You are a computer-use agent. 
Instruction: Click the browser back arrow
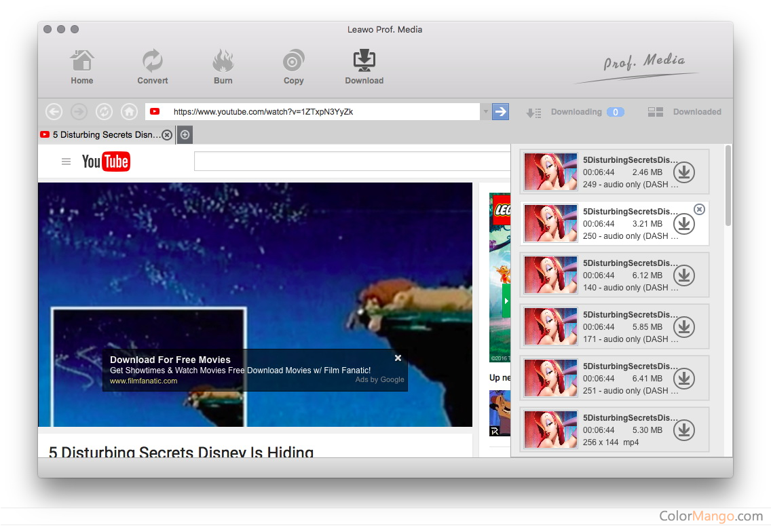pos(54,112)
